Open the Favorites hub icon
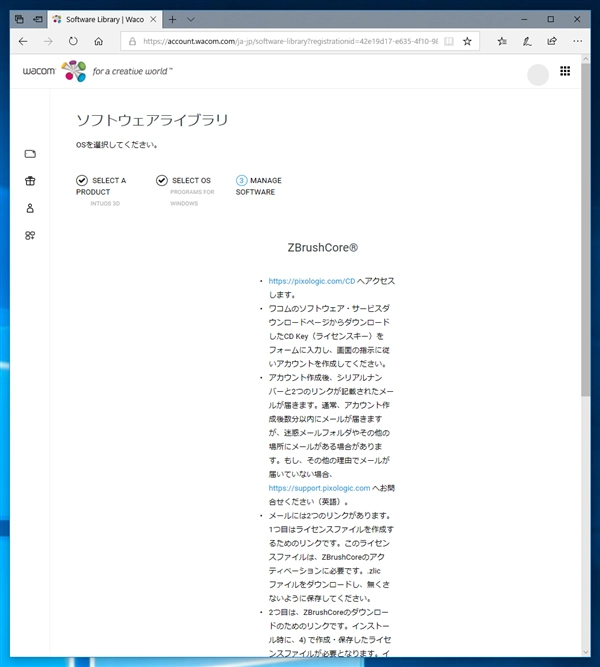Viewport: 600px width, 667px height. 502,41
